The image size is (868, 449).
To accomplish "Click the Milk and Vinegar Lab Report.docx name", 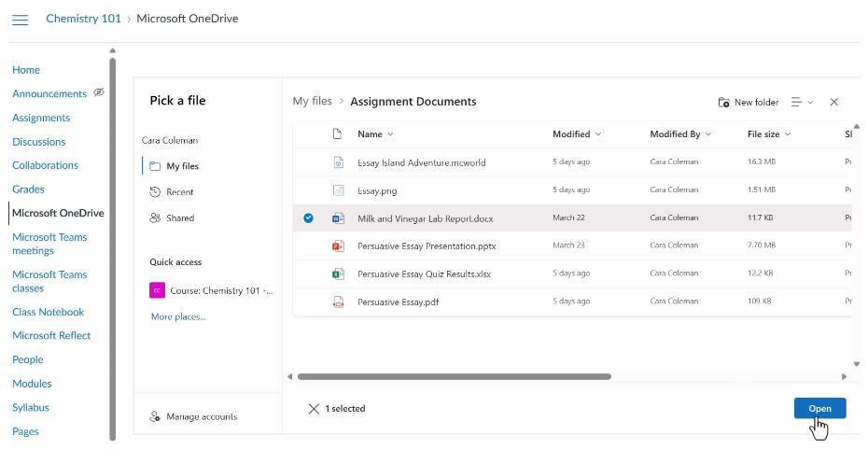I will tap(426, 218).
